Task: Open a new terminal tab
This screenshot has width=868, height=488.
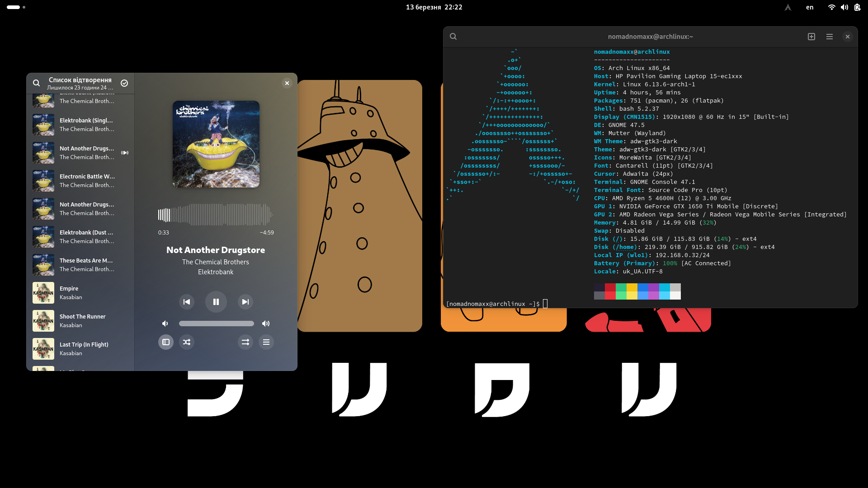Action: (811, 37)
